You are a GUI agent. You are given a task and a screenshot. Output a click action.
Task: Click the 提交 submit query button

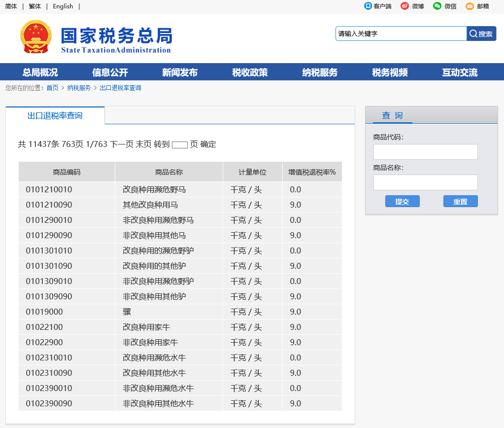pos(402,201)
